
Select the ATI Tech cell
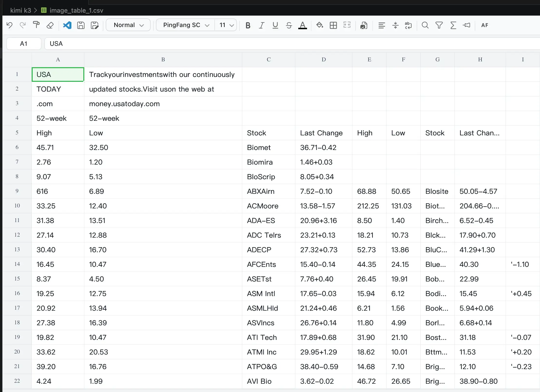pyautogui.click(x=269, y=337)
